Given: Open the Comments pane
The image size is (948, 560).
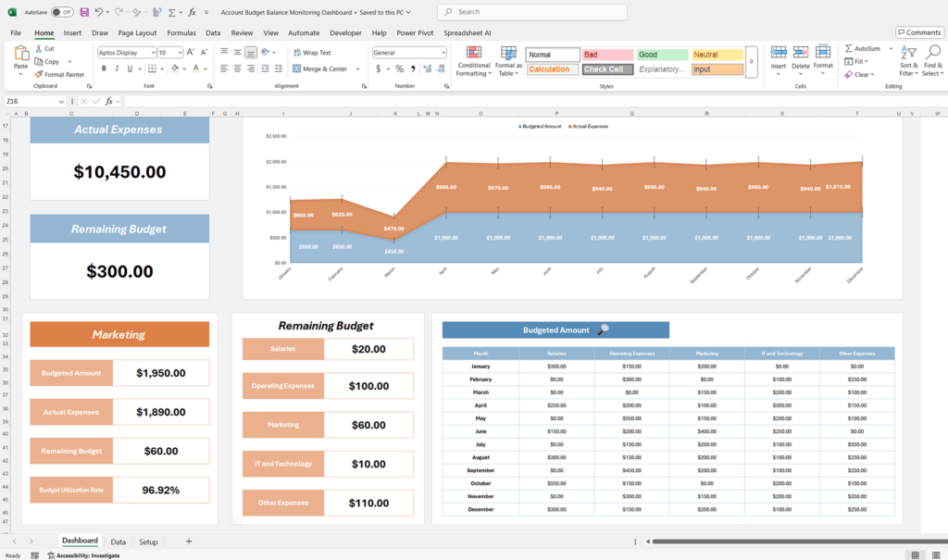Looking at the screenshot, I should click(x=918, y=32).
